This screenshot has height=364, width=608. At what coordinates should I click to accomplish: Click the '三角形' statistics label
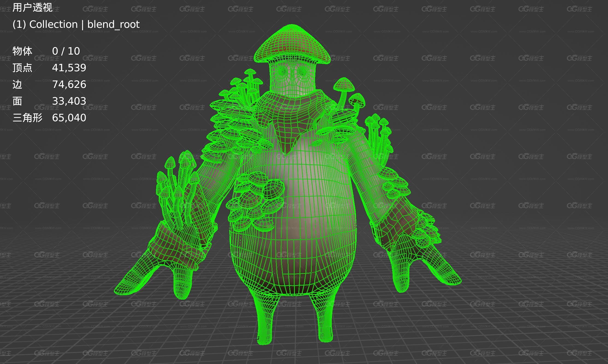tap(27, 118)
